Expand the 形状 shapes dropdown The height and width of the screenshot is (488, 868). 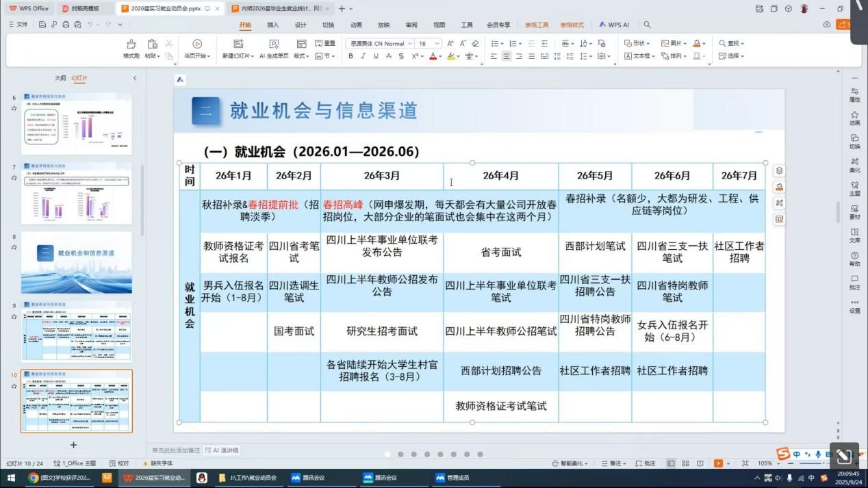(637, 44)
